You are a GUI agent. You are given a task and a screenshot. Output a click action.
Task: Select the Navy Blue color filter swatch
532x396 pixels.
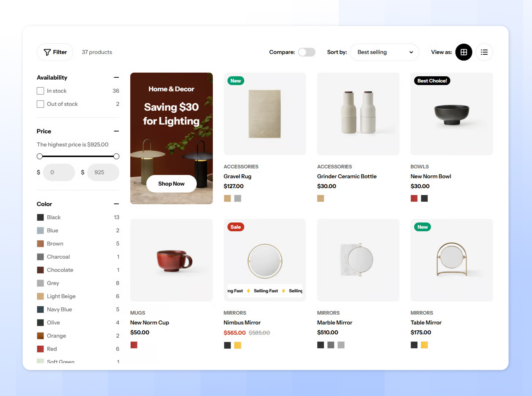pos(40,309)
